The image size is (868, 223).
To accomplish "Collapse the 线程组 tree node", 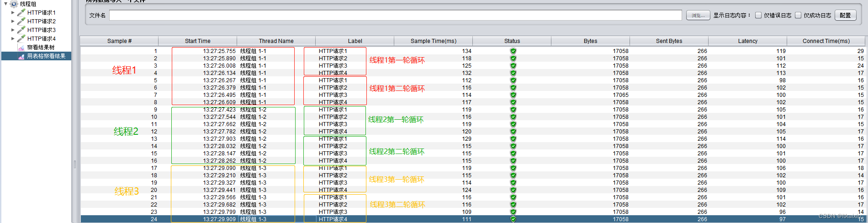I will 5,4.
